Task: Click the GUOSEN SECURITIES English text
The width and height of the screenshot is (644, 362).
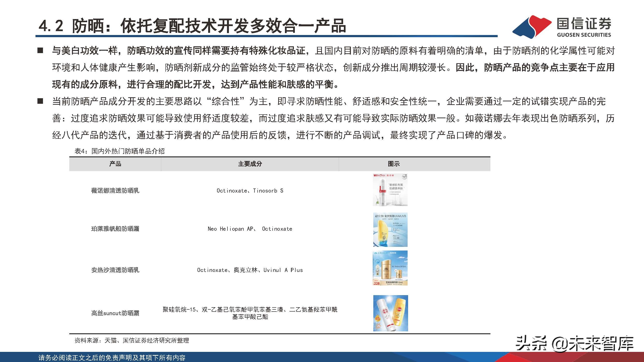Action: pyautogui.click(x=584, y=35)
